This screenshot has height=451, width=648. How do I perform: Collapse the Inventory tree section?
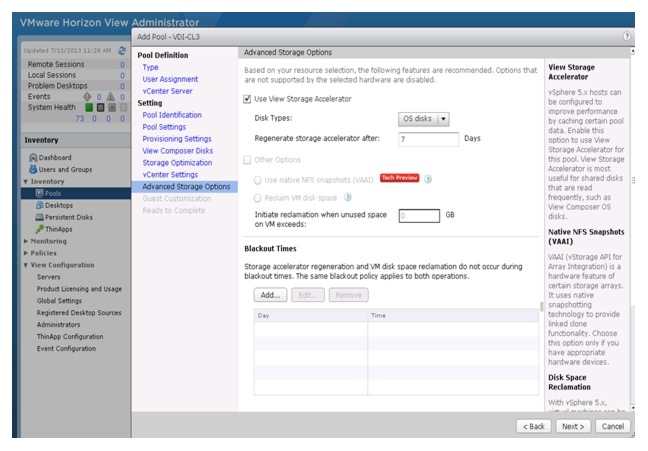point(26,181)
